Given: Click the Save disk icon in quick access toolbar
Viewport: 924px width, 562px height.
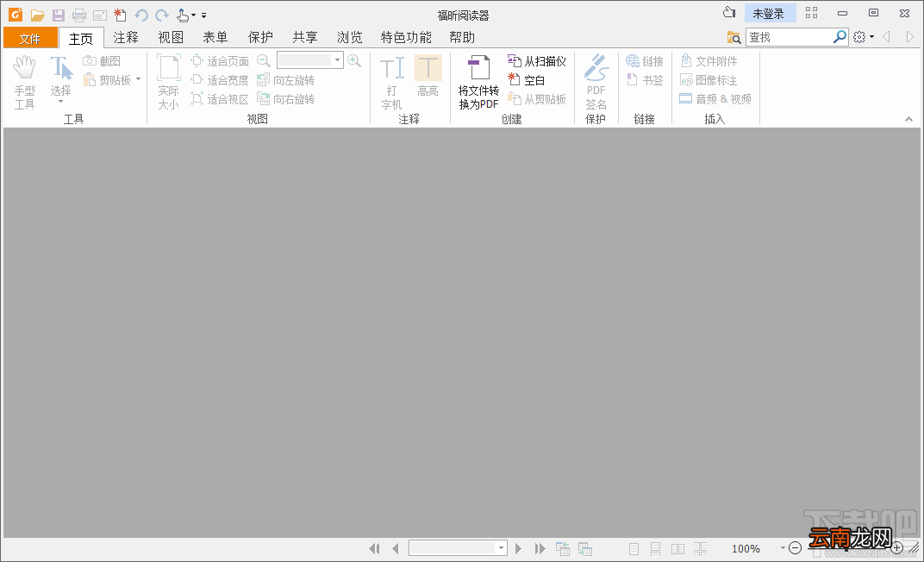Looking at the screenshot, I should tap(59, 16).
